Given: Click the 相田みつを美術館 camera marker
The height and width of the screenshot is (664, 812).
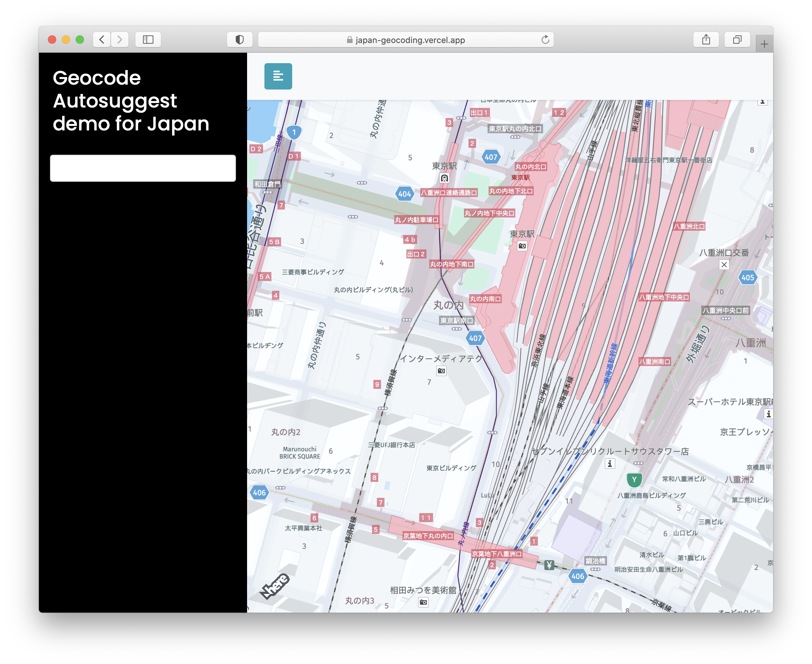Looking at the screenshot, I should point(423,602).
